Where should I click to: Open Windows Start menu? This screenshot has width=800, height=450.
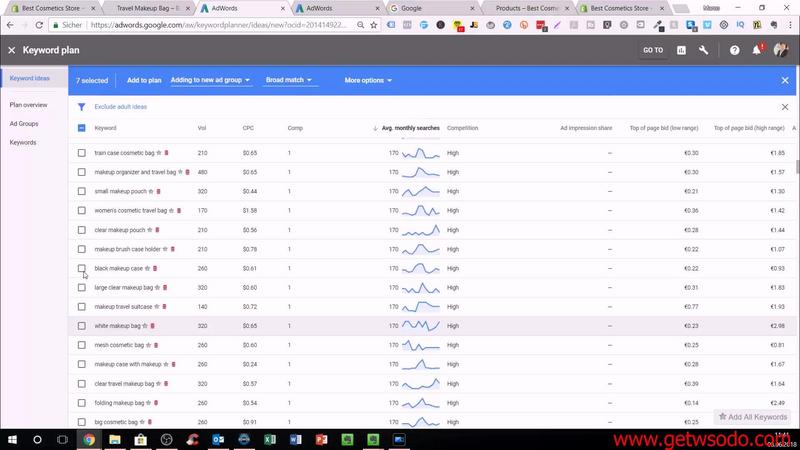pyautogui.click(x=12, y=439)
